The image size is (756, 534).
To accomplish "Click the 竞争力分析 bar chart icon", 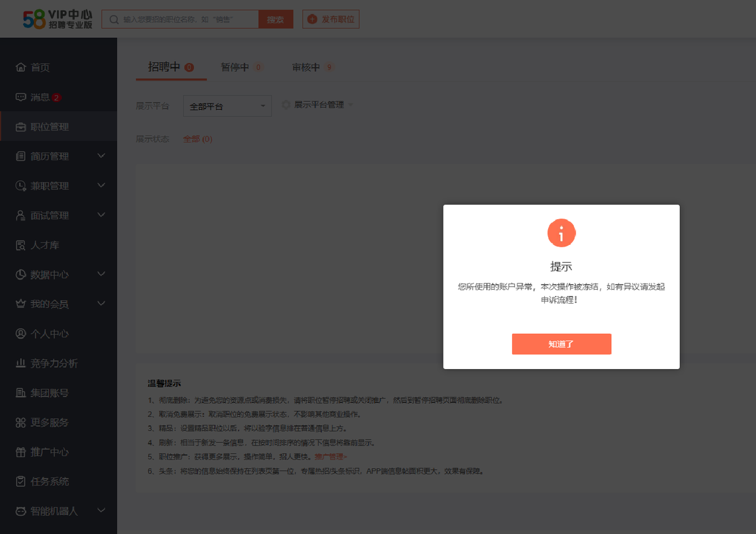I will click(21, 363).
